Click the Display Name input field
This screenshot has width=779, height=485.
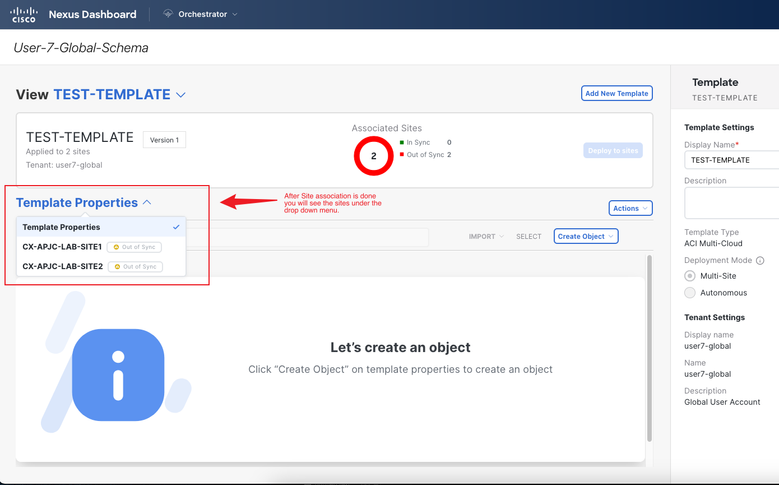(x=731, y=160)
